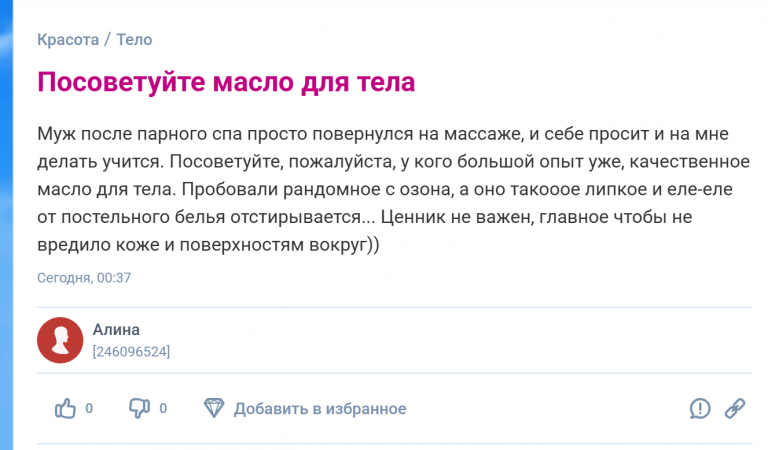Report the post via exclamation bubble icon
Viewport: 768px width, 450px height.
700,408
